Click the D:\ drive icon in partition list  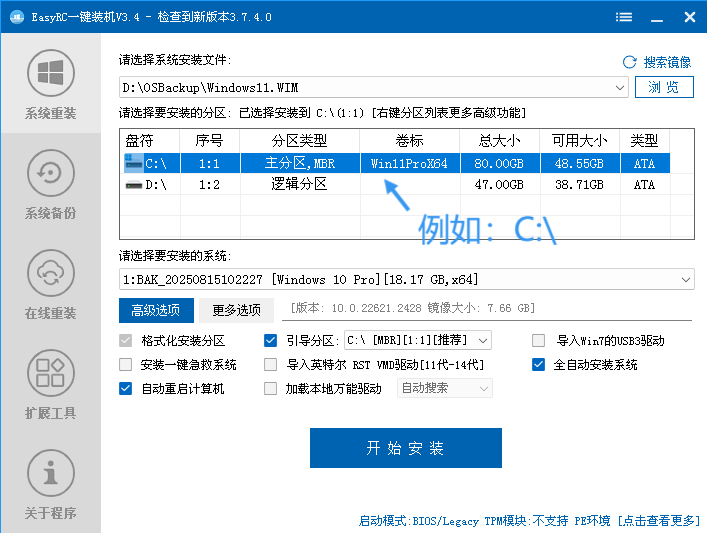(x=133, y=184)
